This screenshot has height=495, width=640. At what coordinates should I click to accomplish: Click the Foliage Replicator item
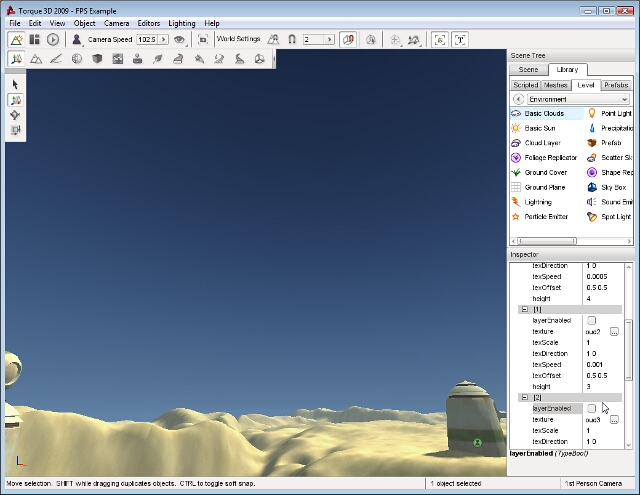point(549,158)
